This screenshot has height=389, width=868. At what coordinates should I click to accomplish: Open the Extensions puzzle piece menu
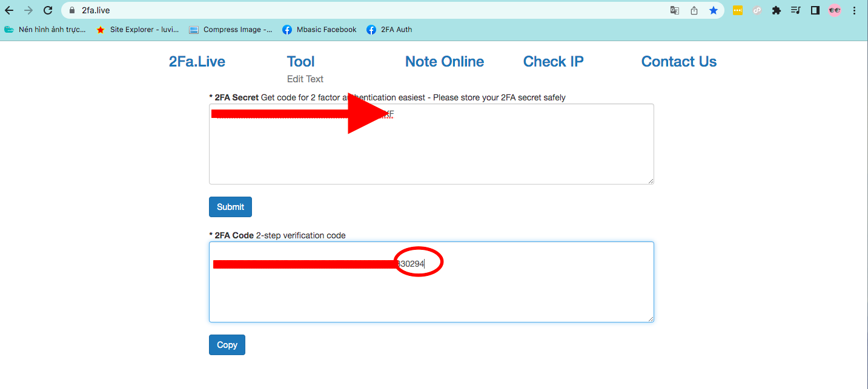pos(776,10)
